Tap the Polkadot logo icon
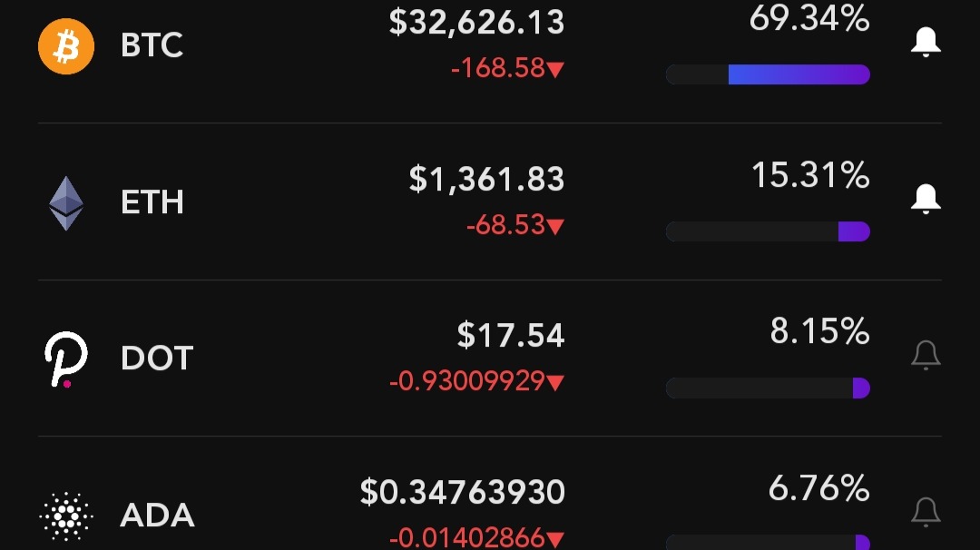980x550 pixels. pyautogui.click(x=66, y=358)
